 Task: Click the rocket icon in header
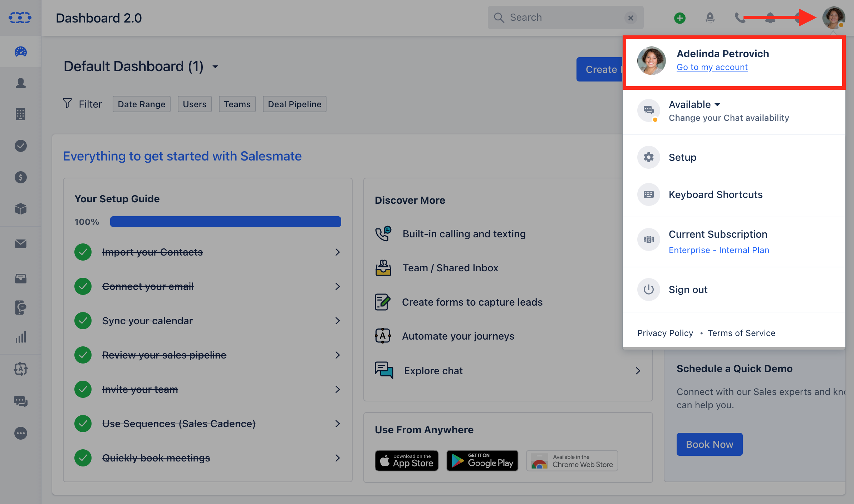710,18
